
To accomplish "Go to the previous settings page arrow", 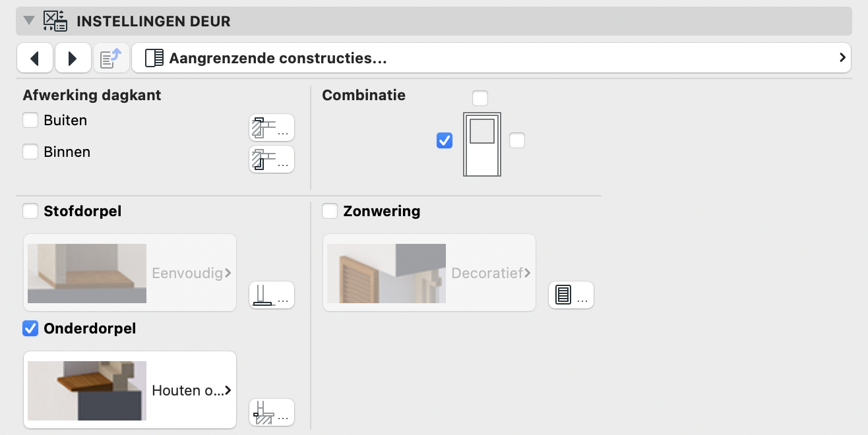I will [x=35, y=58].
